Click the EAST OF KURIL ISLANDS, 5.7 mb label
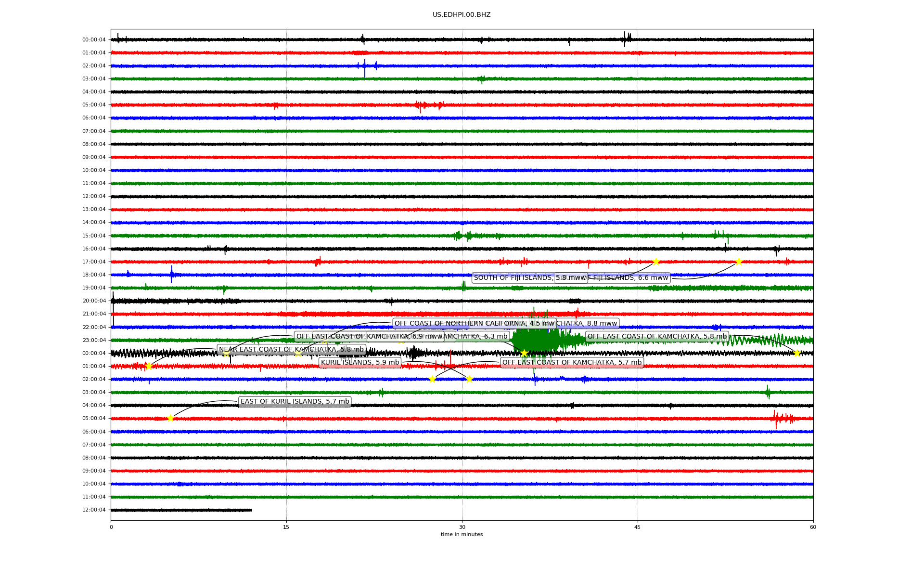924x578 pixels. coord(295,402)
